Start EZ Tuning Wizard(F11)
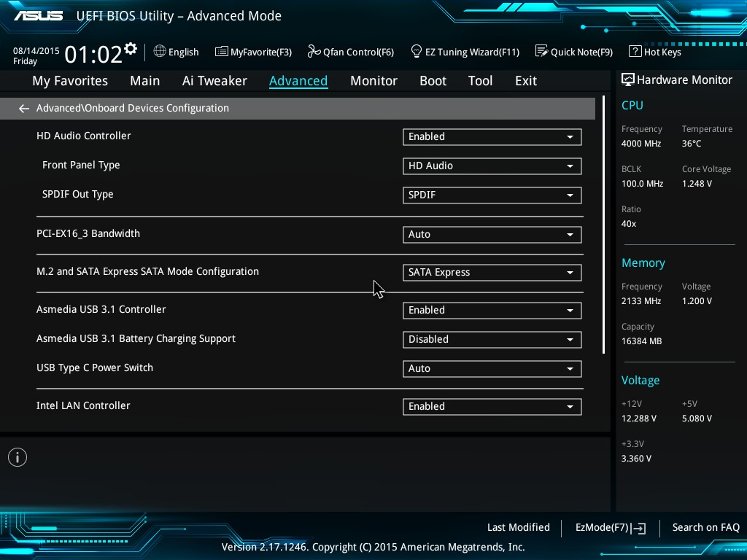Image resolution: width=747 pixels, height=560 pixels. tap(465, 52)
